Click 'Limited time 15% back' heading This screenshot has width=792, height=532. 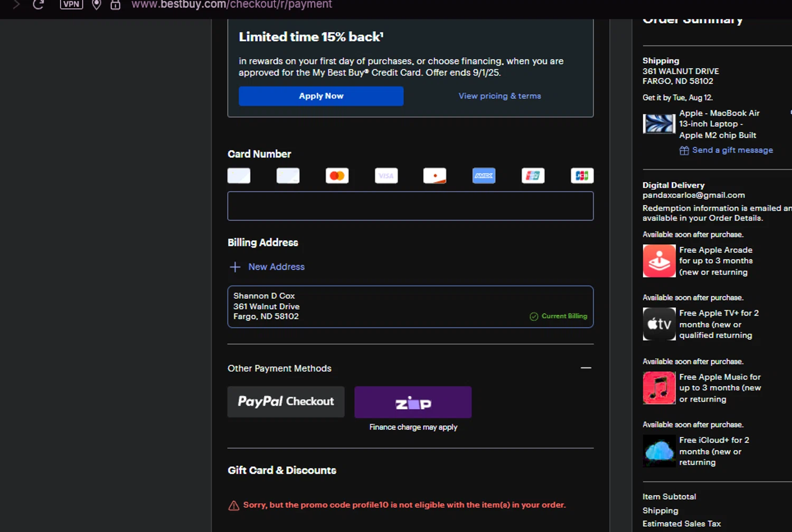[311, 37]
